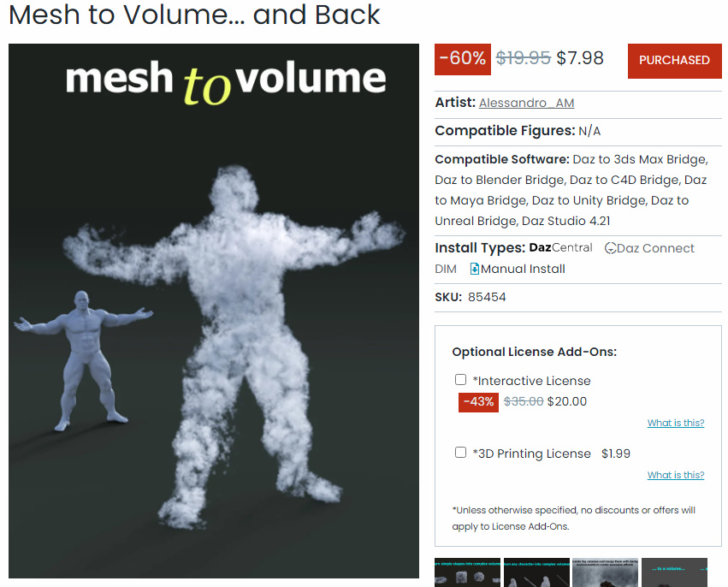This screenshot has height=587, width=728.
Task: Open the simple shapes into volumes thumbnail
Action: [x=468, y=572]
